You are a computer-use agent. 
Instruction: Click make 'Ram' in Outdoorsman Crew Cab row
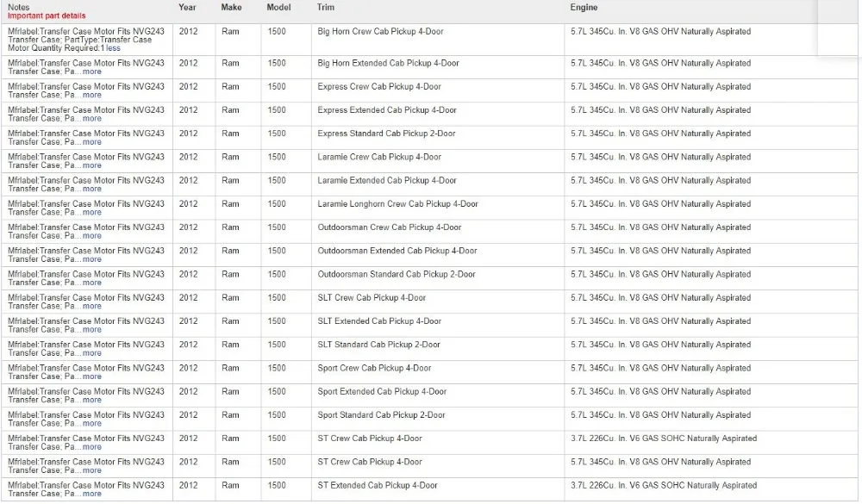tap(230, 227)
